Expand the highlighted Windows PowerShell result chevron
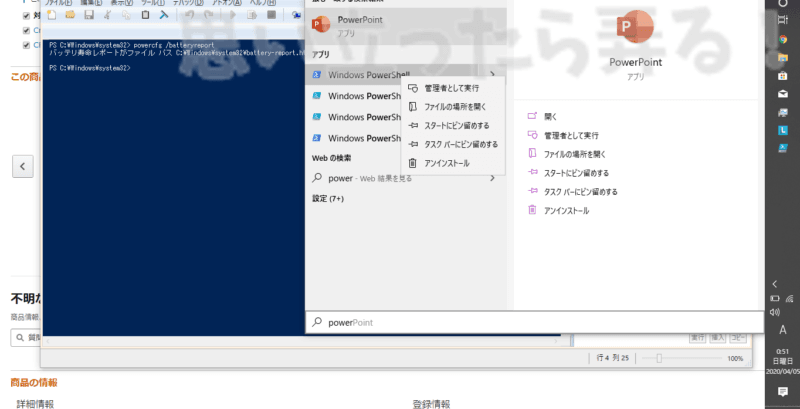 click(492, 75)
